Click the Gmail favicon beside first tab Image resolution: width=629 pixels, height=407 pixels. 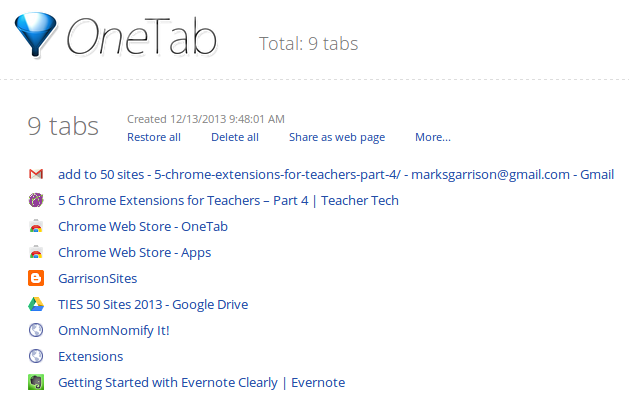click(36, 174)
